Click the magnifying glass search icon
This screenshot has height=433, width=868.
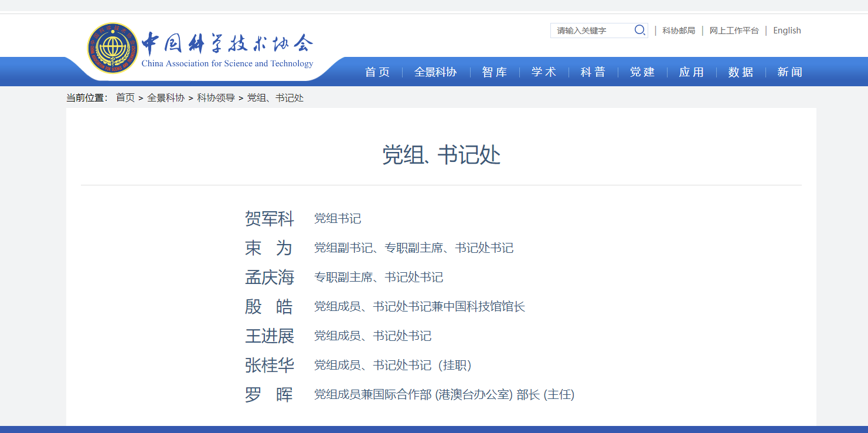pos(639,31)
